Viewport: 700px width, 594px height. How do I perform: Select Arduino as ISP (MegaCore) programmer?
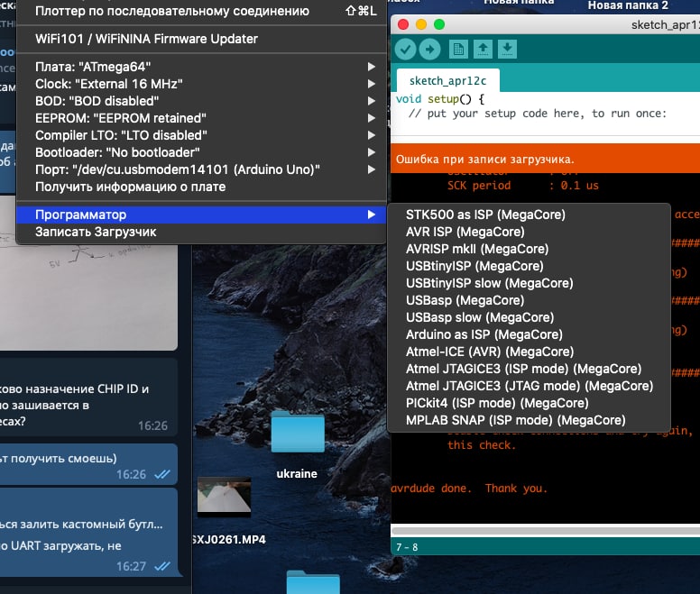(x=530, y=334)
